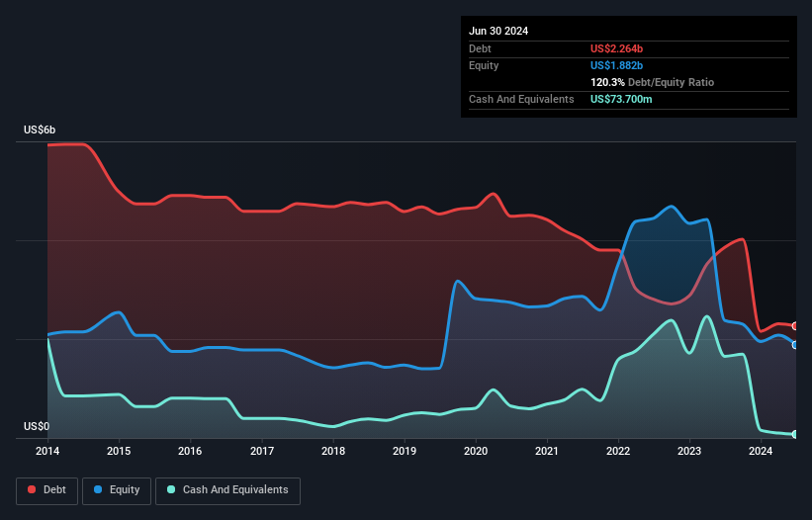Click the blue Equity endpoint marker
This screenshot has width=812, height=520.
pos(795,345)
